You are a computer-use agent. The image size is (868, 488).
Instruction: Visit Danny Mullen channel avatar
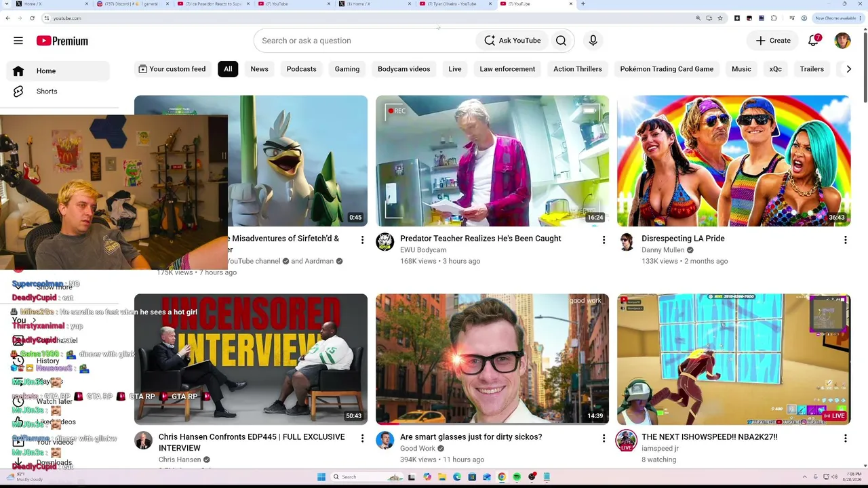click(x=627, y=242)
